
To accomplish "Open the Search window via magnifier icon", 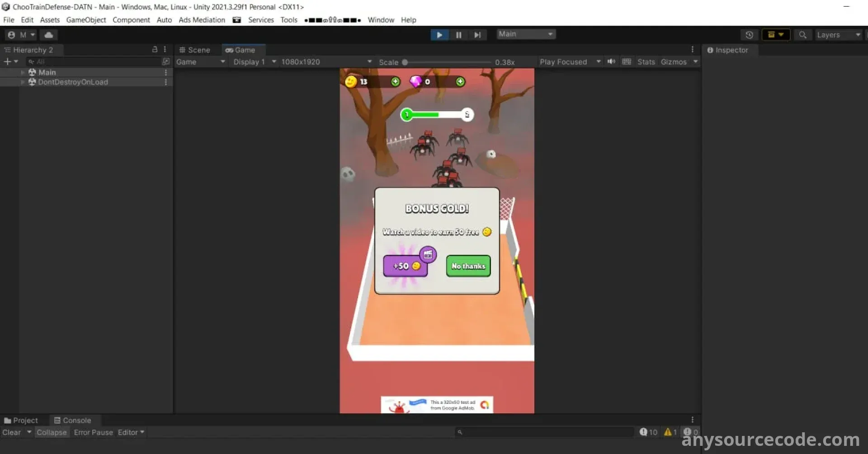I will click(802, 34).
